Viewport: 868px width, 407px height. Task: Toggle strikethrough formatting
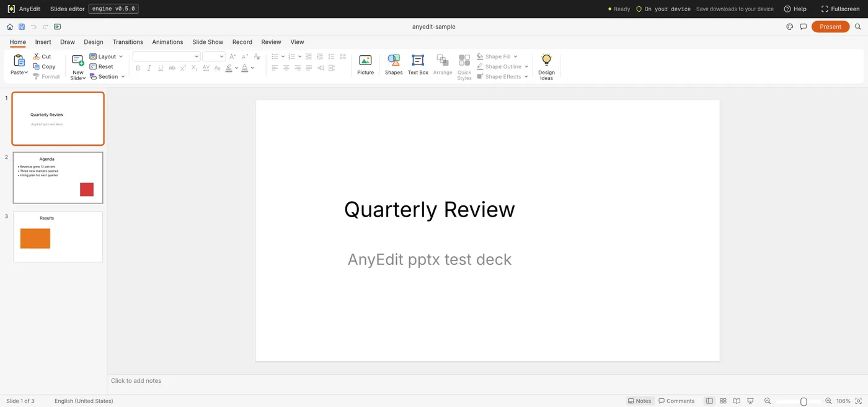(x=172, y=68)
